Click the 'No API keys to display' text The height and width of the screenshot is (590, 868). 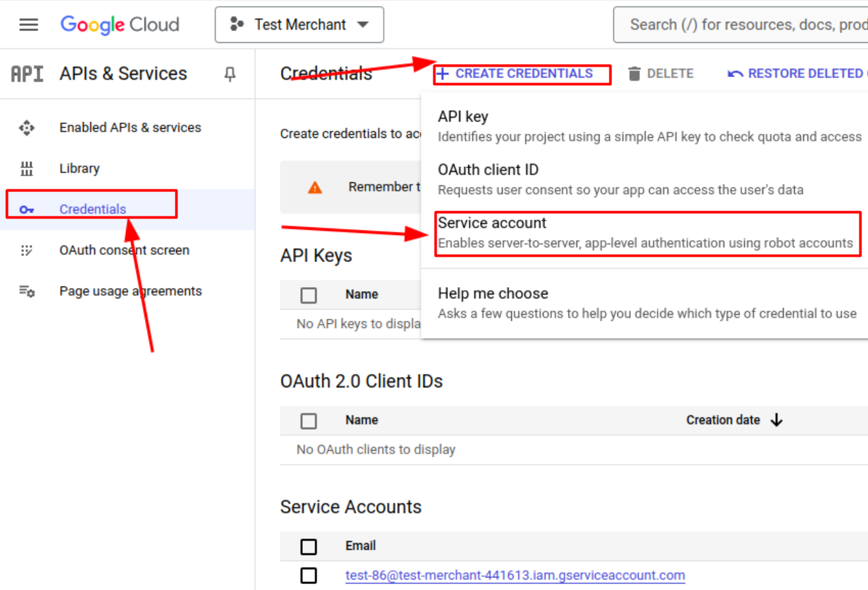click(359, 324)
